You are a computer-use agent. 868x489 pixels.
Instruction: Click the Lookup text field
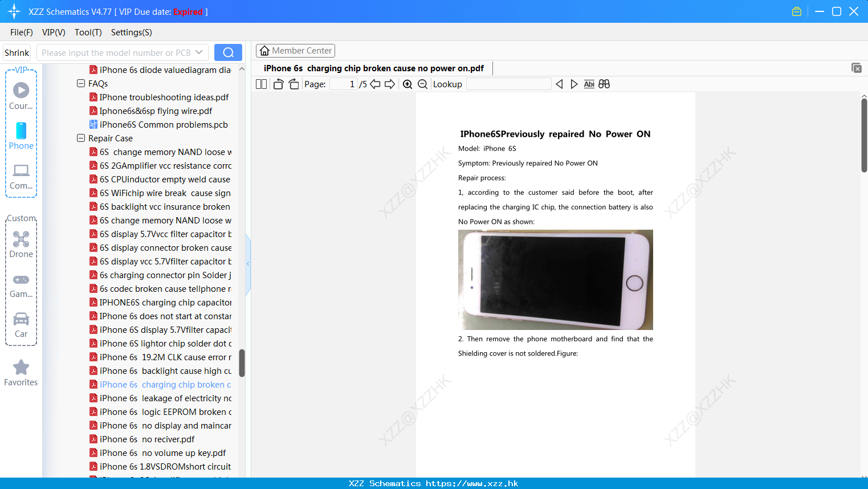[508, 84]
